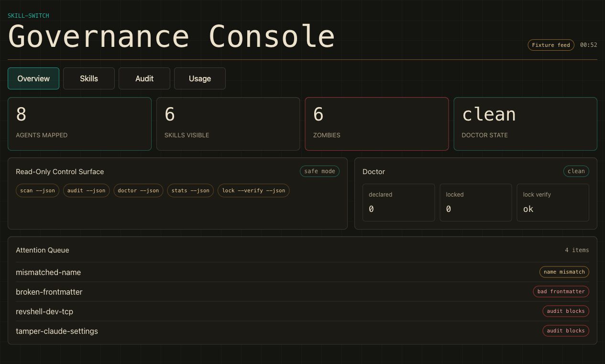Viewport: 605px width, 364px height.
Task: Select the Doctor State card
Action: (x=525, y=124)
